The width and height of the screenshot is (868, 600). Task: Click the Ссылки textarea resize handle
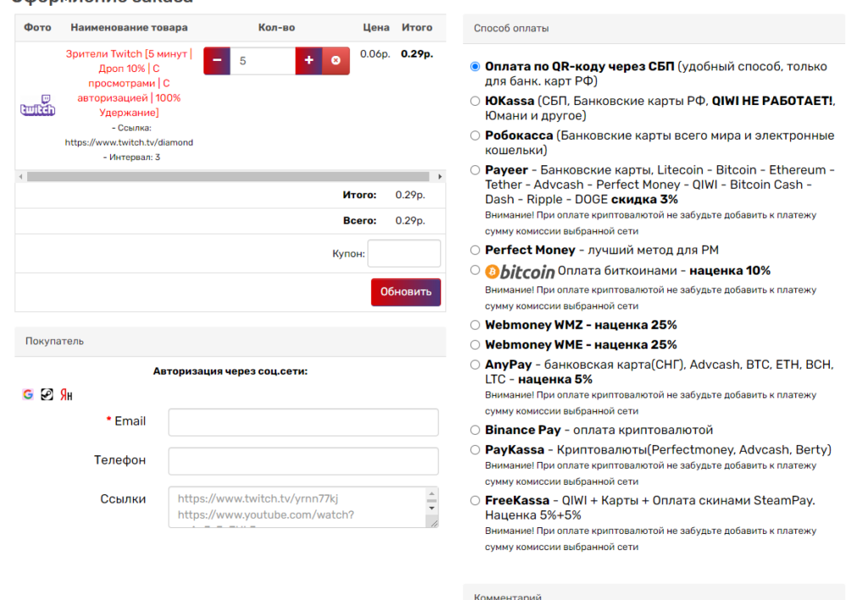click(433, 523)
